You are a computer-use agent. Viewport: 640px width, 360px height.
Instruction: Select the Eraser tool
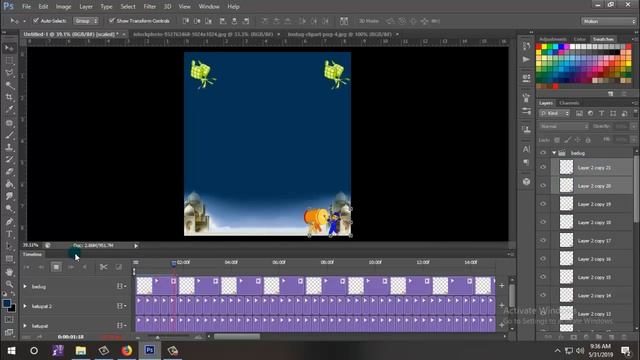pyautogui.click(x=9, y=171)
